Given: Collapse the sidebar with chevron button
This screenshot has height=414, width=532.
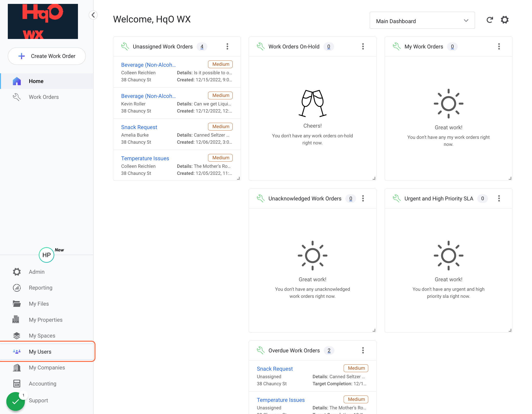Looking at the screenshot, I should [x=93, y=15].
